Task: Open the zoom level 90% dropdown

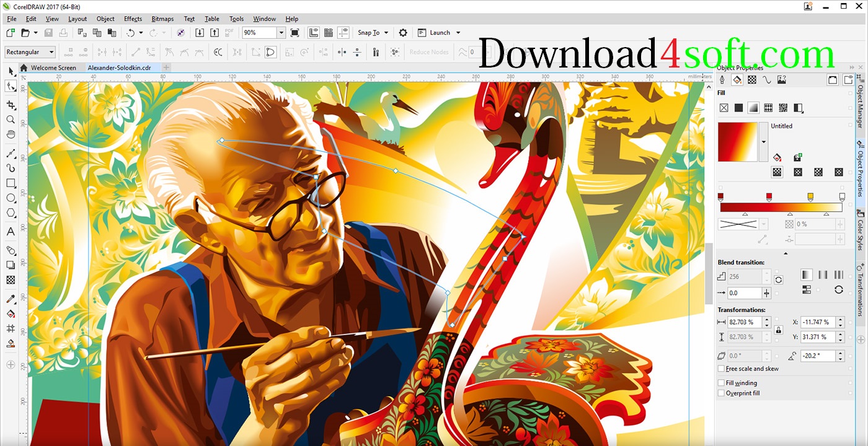Action: pos(281,33)
